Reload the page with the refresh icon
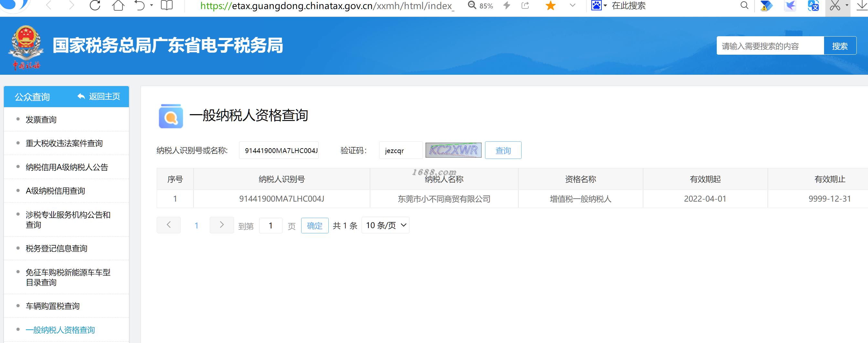The image size is (868, 343). point(95,6)
